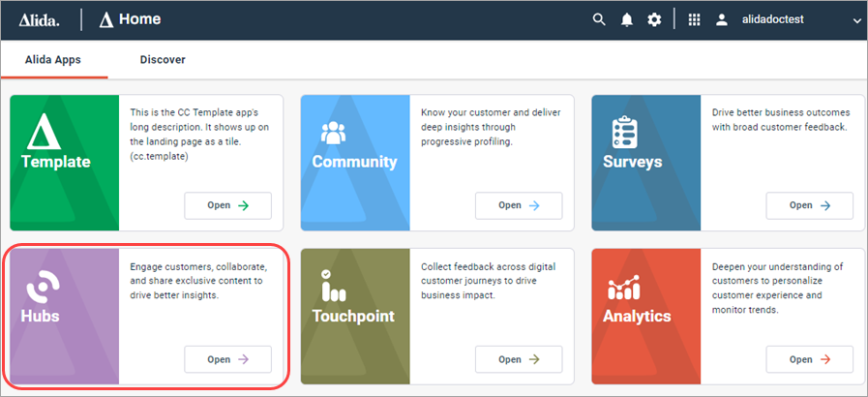The height and width of the screenshot is (397, 868).
Task: Click the Surveys description about customer feedback
Action: [781, 120]
